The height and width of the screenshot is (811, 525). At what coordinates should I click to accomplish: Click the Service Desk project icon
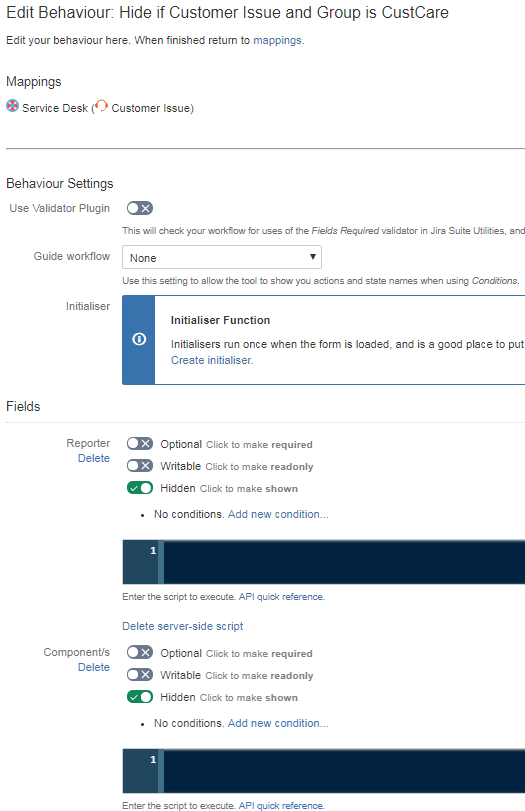(x=12, y=106)
